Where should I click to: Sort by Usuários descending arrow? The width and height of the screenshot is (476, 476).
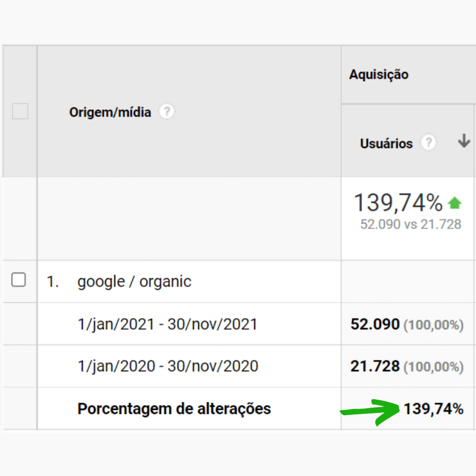(464, 141)
